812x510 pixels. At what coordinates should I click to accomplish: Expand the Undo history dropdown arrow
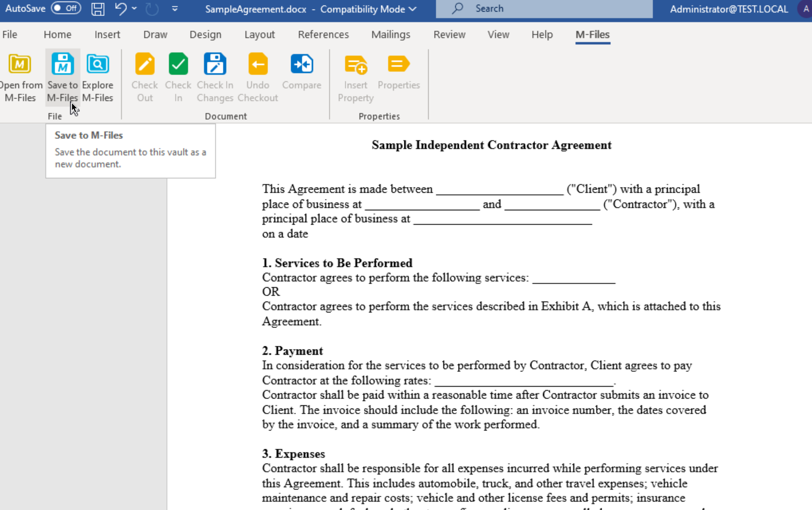tap(135, 8)
